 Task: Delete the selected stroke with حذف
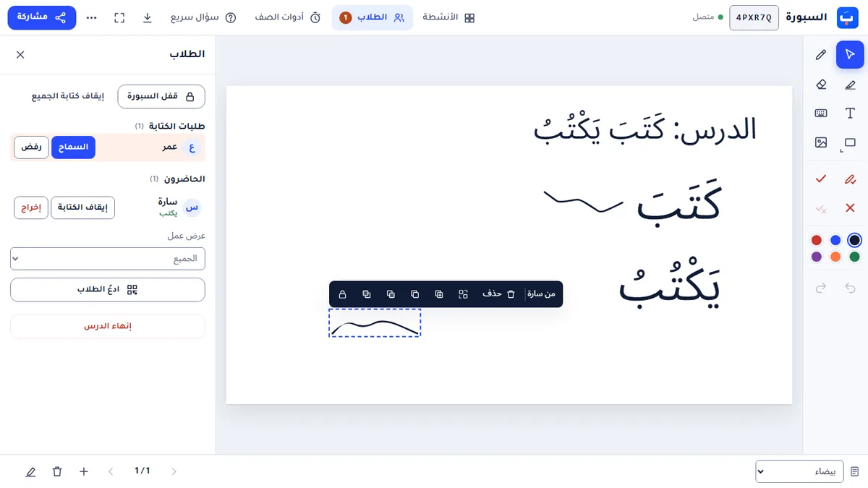(x=501, y=294)
